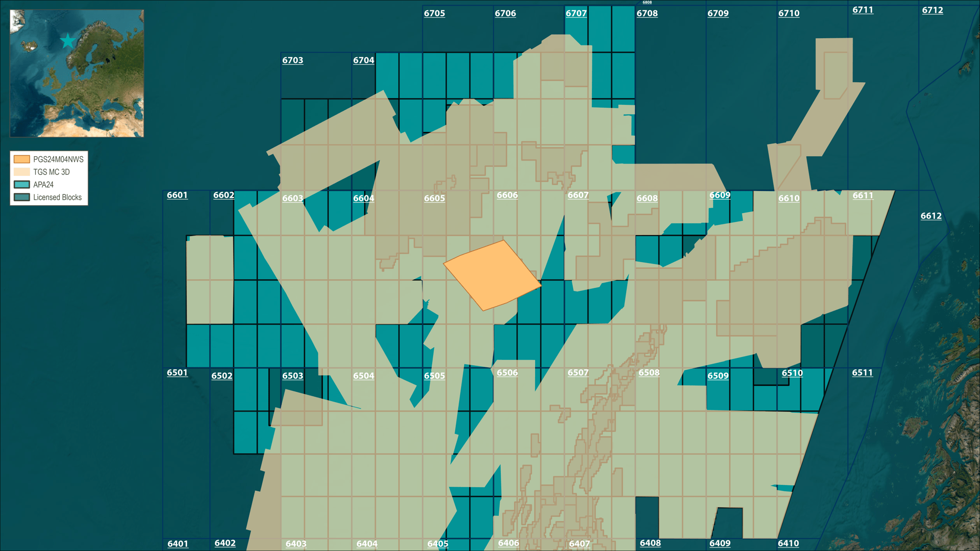Click quadrant label 6408
Screen dimensions: 980x551
(650, 543)
